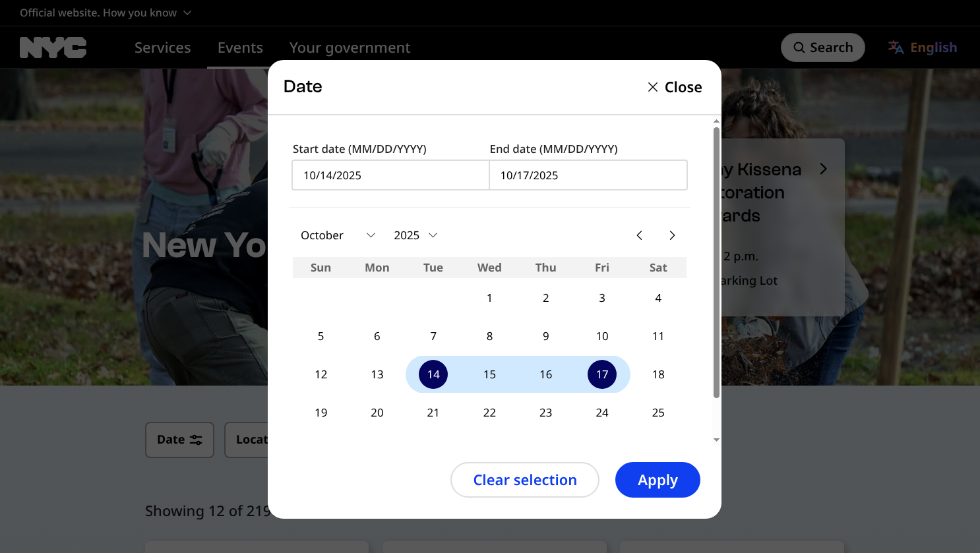Click the Start date input field
The height and width of the screenshot is (553, 980).
[x=390, y=175]
